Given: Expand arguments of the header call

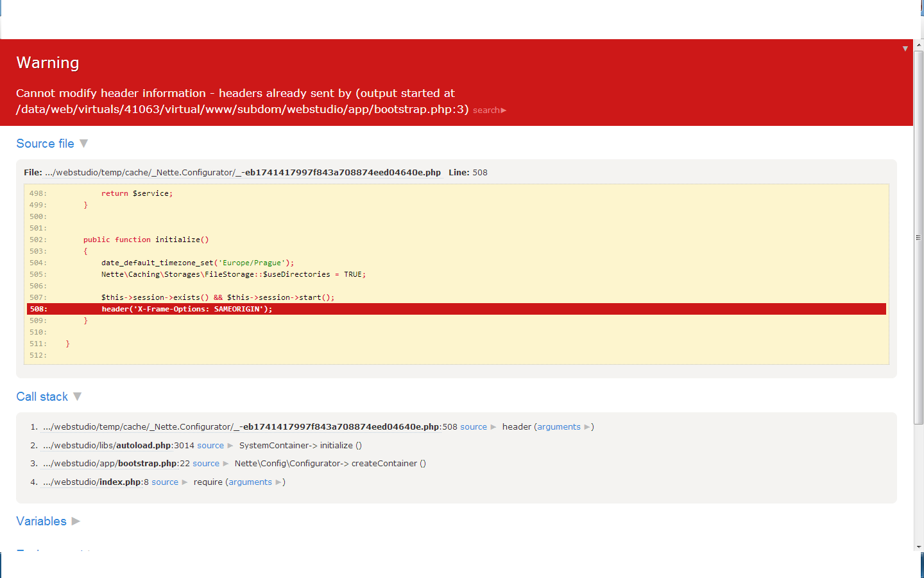Looking at the screenshot, I should click(x=559, y=427).
